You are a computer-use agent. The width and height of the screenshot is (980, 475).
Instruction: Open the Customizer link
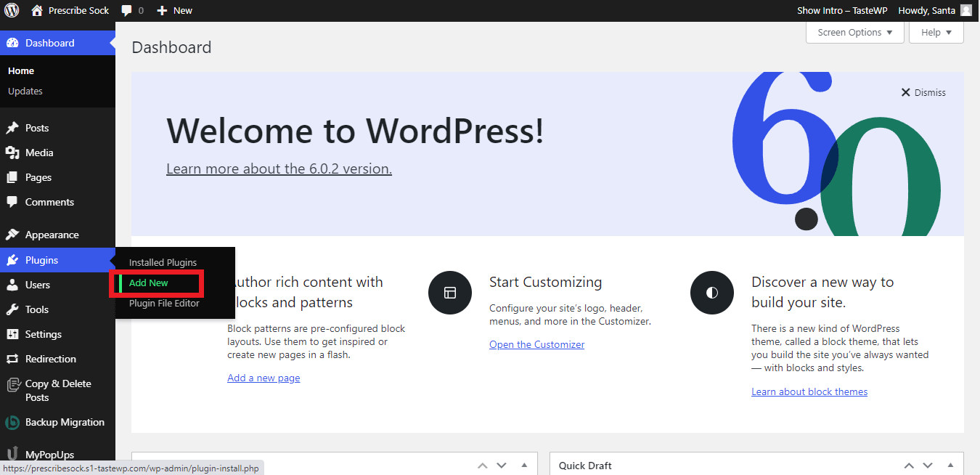point(536,345)
